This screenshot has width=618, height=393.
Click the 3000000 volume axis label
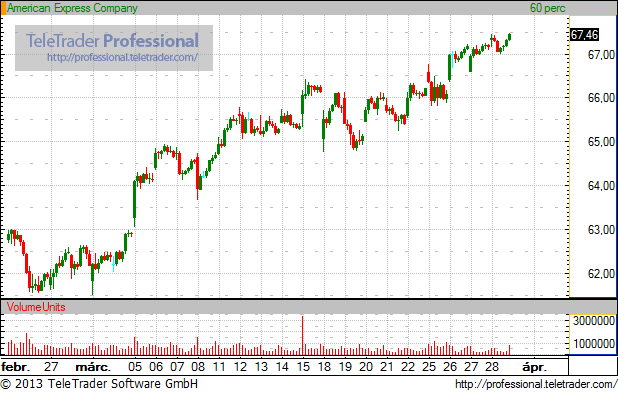(x=594, y=320)
